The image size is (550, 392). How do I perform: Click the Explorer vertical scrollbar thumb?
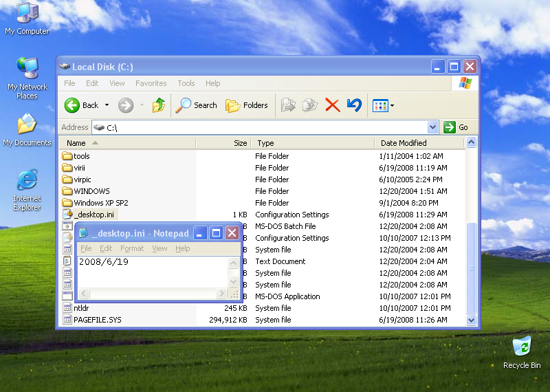pos(471,268)
